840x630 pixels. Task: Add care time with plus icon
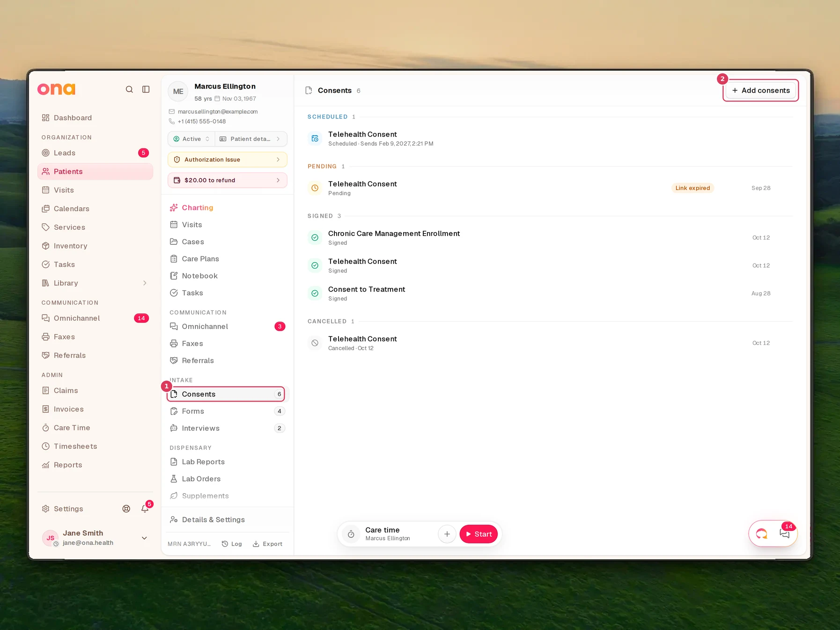[x=447, y=534]
